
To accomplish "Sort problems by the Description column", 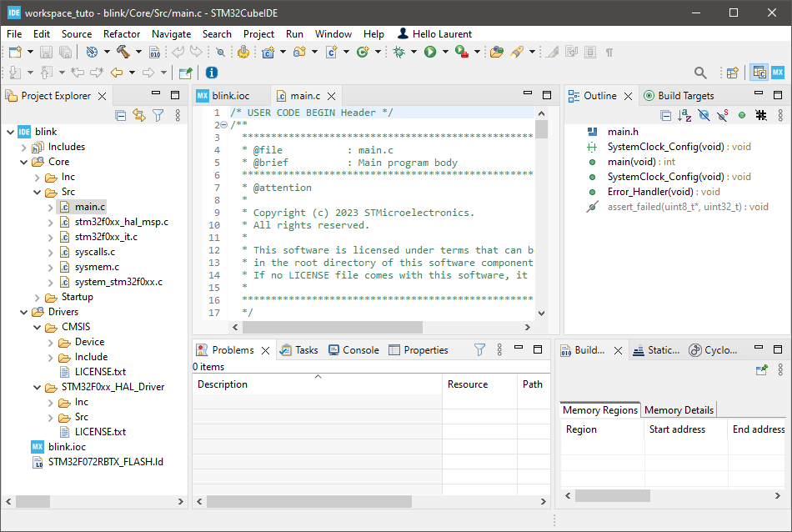I will (x=317, y=384).
